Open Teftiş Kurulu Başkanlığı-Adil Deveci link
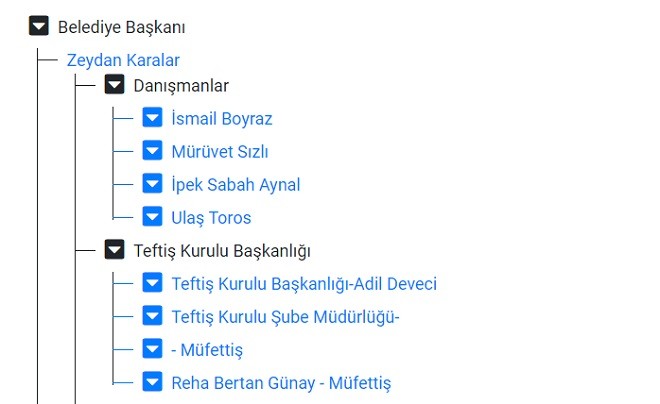 click(304, 284)
